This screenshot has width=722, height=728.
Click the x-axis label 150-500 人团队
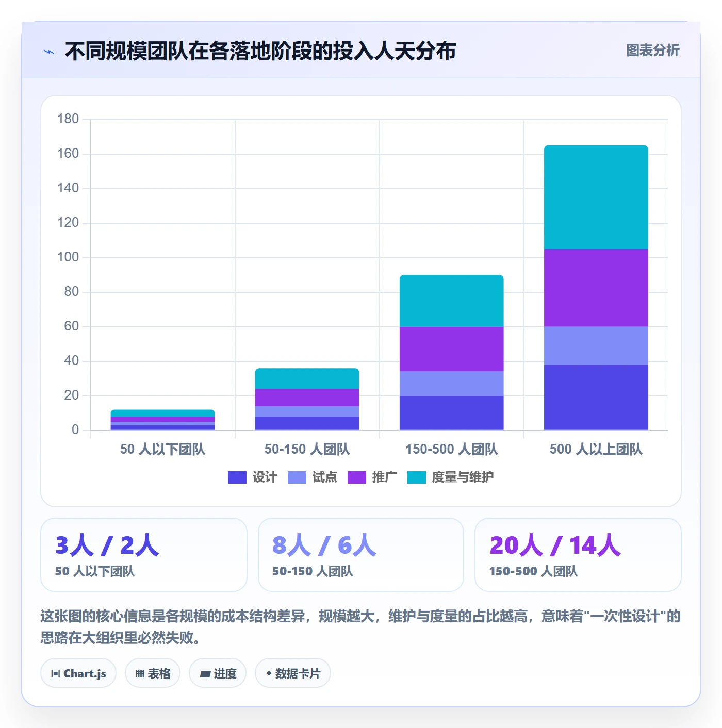452,449
